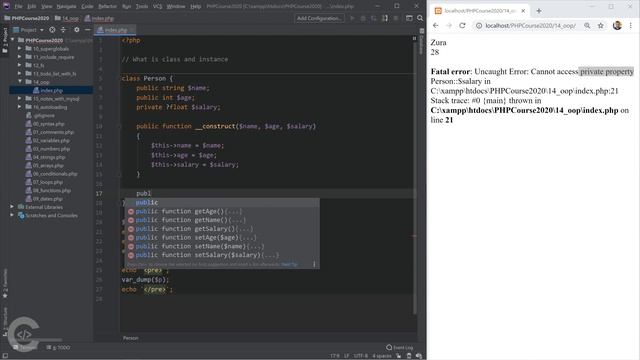Close the localhost Chrome tab
640x360 pixels.
coord(523,11)
